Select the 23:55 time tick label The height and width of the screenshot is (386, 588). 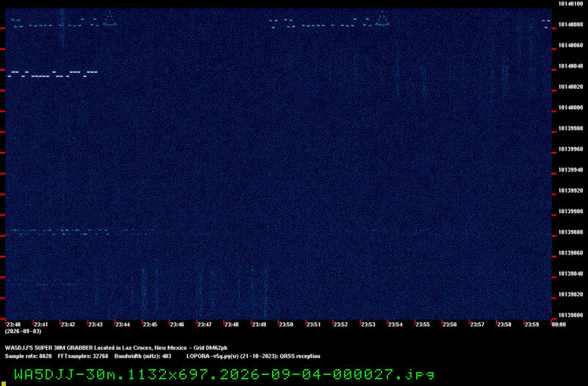pyautogui.click(x=423, y=324)
